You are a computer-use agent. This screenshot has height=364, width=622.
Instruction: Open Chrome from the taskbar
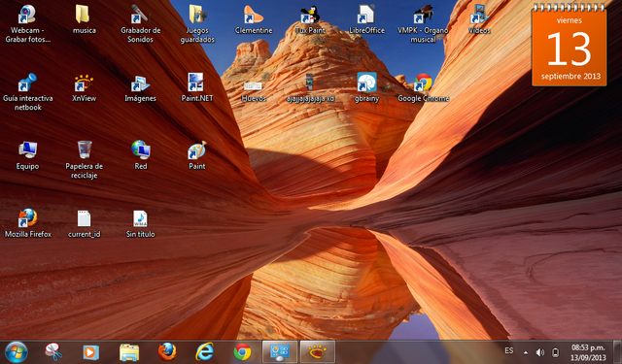[242, 351]
